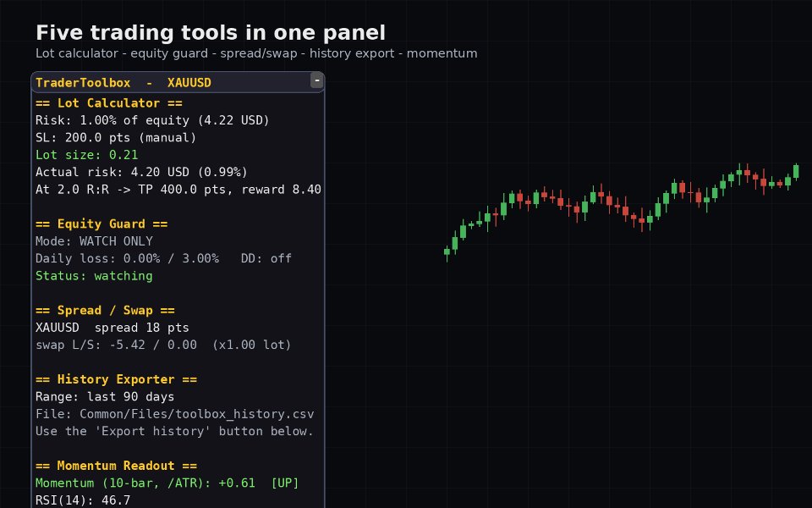Click the 'Daily loss: 0.00% / 3.00%' line
Image resolution: width=812 pixels, height=508 pixels.
(x=163, y=258)
